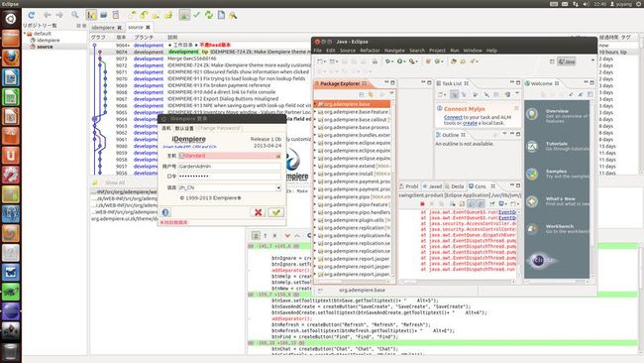Screen dimensions: 644x363
Task: Collapse all in Package Explorer toolbar
Action: (x=362, y=94)
